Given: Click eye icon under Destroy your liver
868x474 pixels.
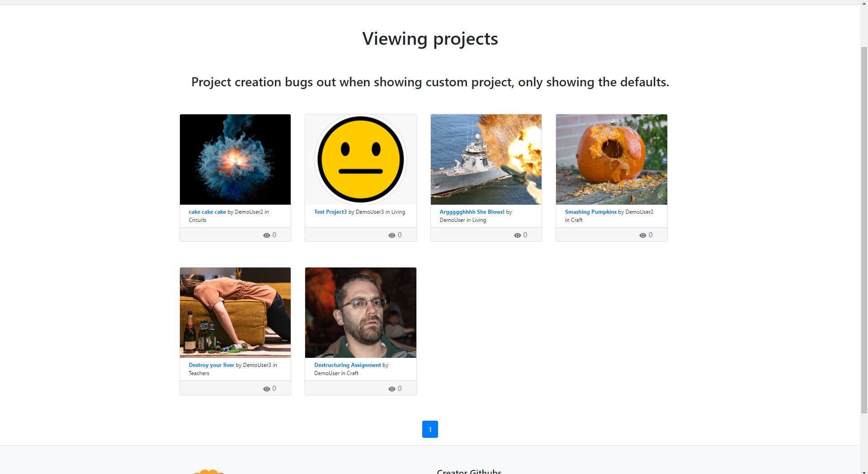Looking at the screenshot, I should point(266,389).
